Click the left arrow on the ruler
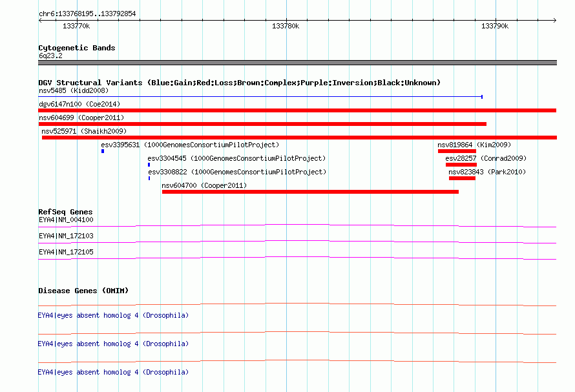The width and height of the screenshot is (575, 392). [40, 21]
